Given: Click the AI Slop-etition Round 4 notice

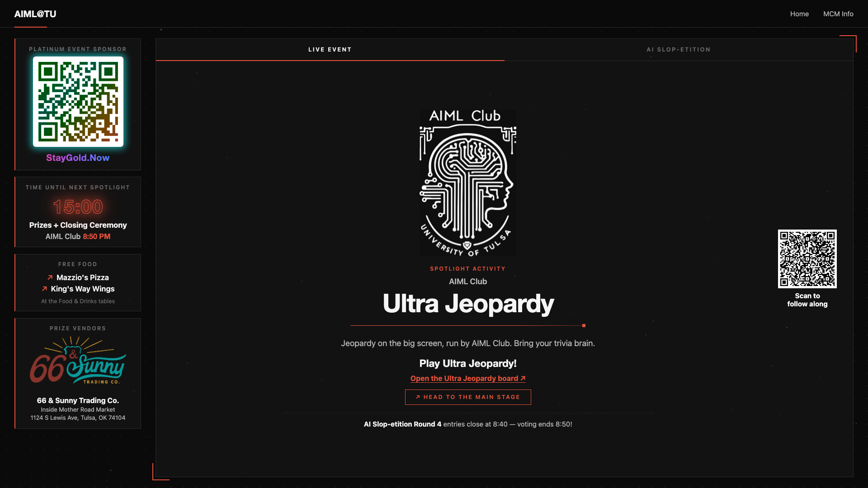Looking at the screenshot, I should (x=468, y=424).
